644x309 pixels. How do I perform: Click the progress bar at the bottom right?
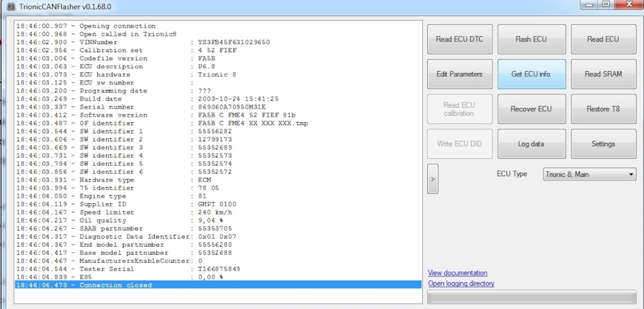[531, 297]
